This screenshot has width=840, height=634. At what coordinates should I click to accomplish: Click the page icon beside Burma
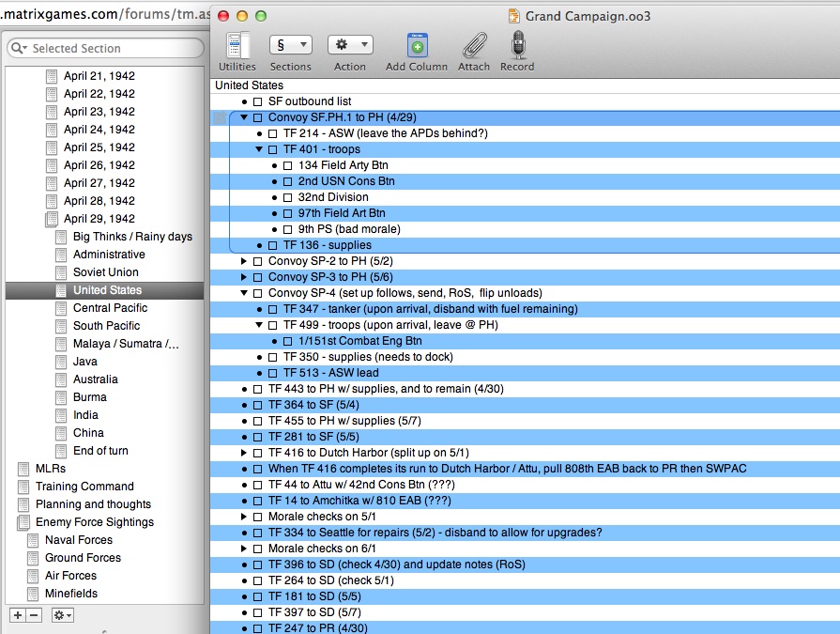click(61, 397)
